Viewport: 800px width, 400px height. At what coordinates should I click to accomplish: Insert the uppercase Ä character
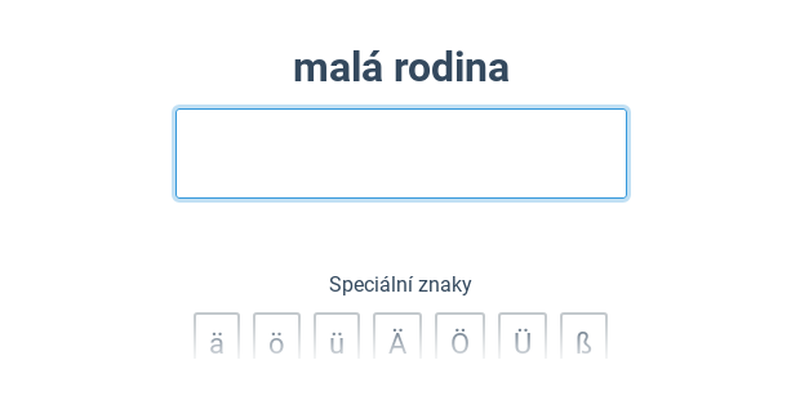pyautogui.click(x=397, y=337)
